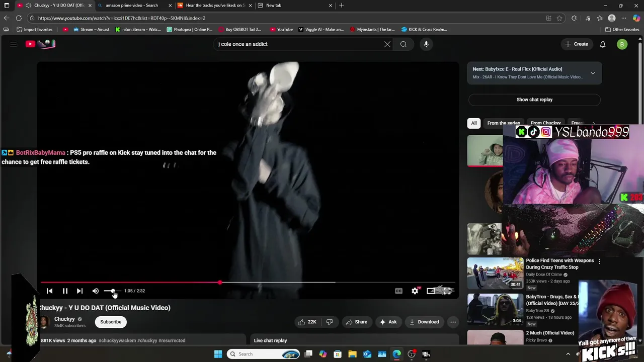
Task: Adjust the volume slider handle
Action: 113,291
